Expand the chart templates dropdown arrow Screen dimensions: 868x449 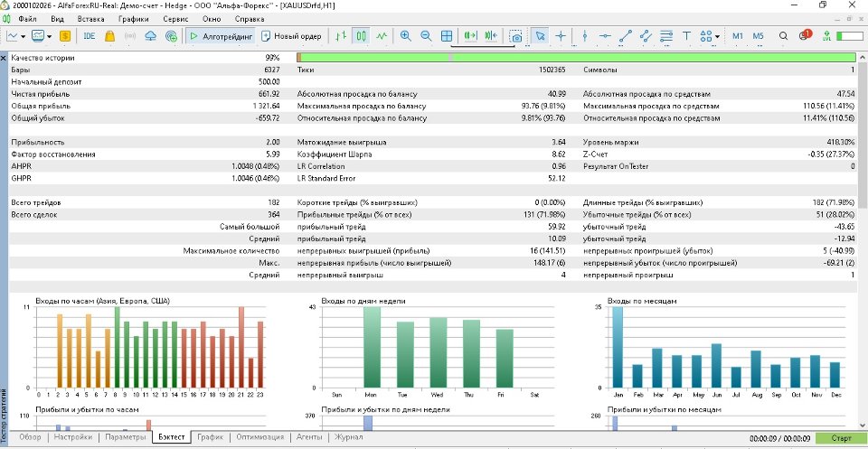[50, 36]
